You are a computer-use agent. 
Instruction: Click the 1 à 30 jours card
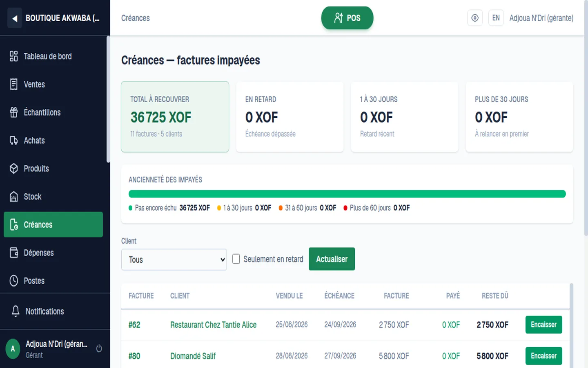coord(405,117)
